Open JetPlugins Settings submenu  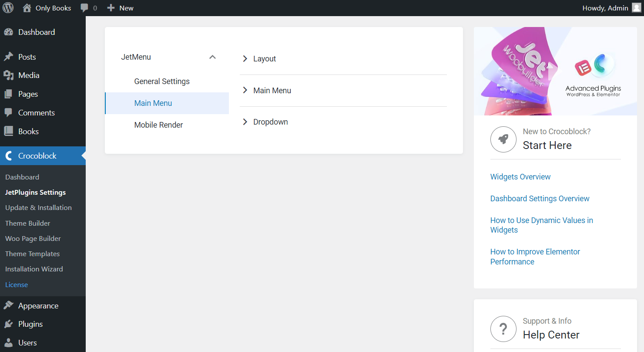tap(36, 193)
